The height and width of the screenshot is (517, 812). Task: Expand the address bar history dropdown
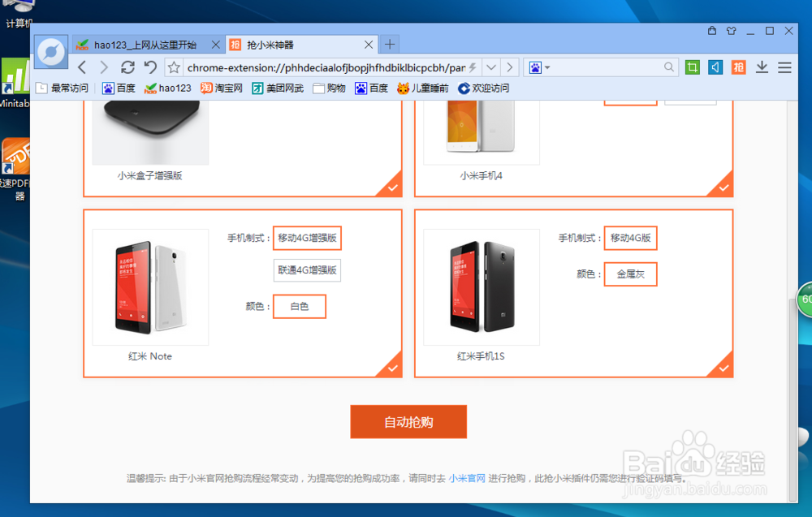click(x=491, y=67)
